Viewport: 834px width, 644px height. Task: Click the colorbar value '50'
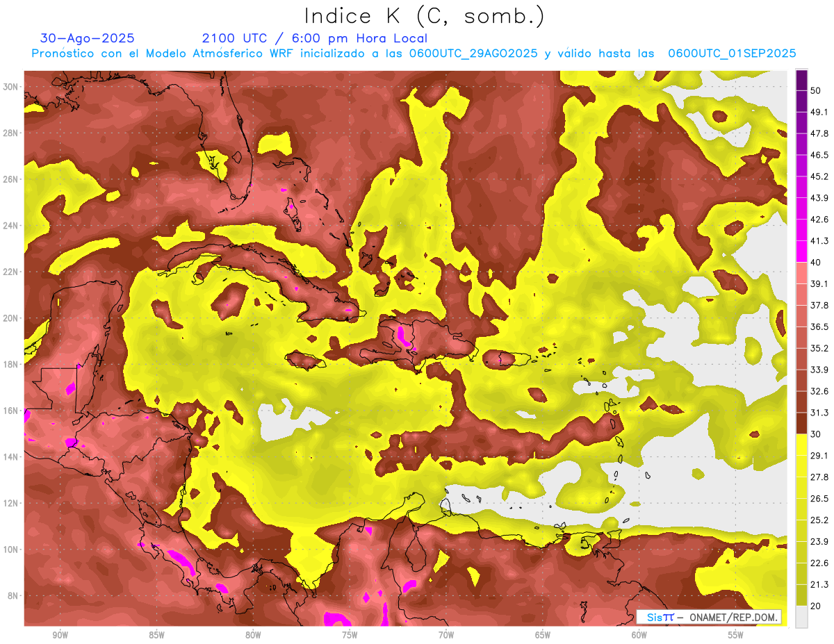[x=817, y=90]
